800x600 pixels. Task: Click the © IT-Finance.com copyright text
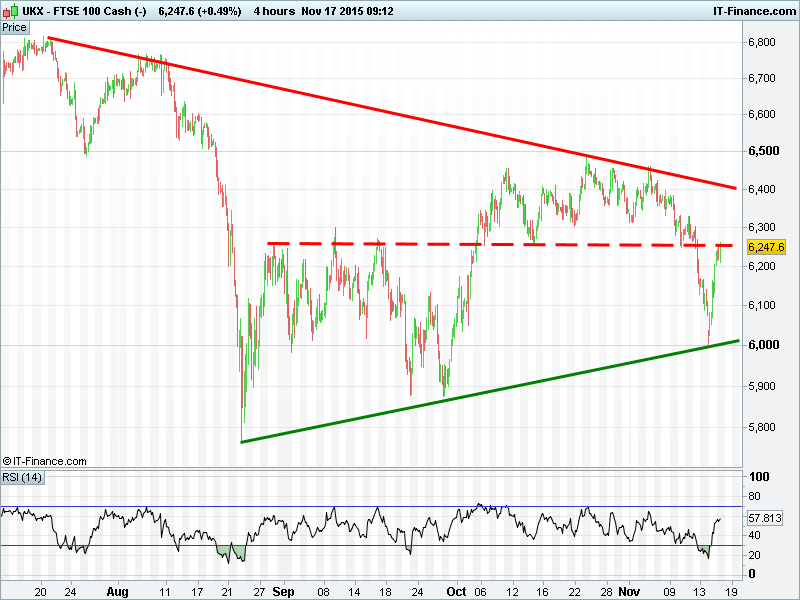[44, 461]
